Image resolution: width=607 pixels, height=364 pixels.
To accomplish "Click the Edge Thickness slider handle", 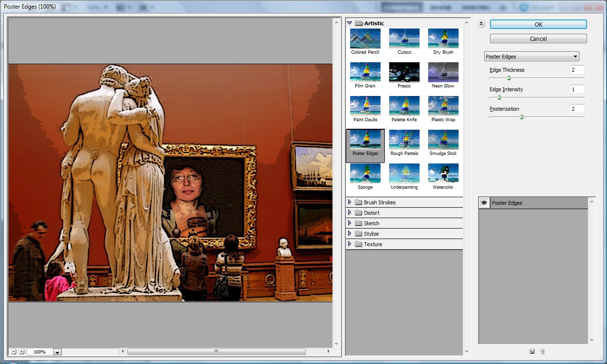I will 509,78.
